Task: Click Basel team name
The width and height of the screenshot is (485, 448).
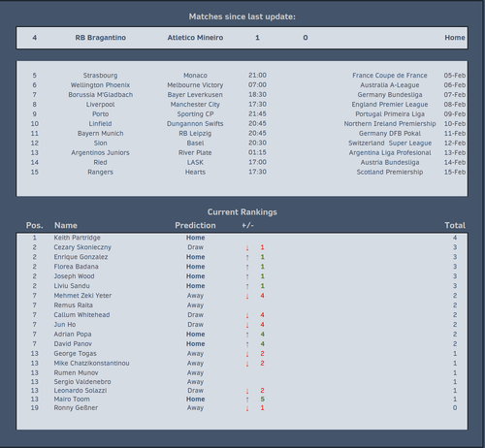Action: 195,144
